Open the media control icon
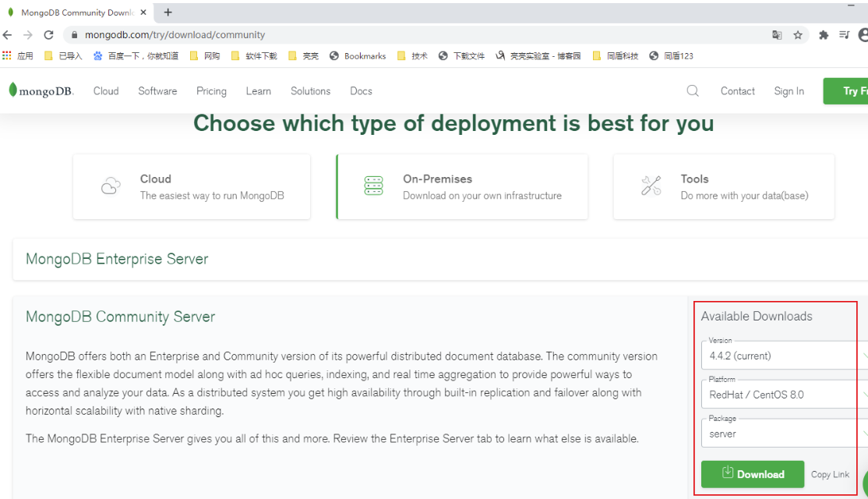868x499 pixels. [844, 35]
